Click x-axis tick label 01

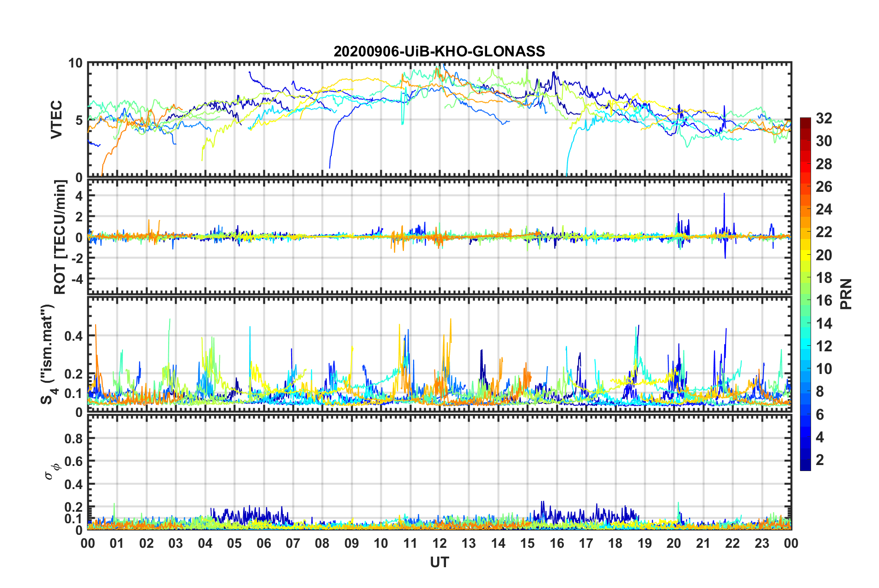point(117,543)
